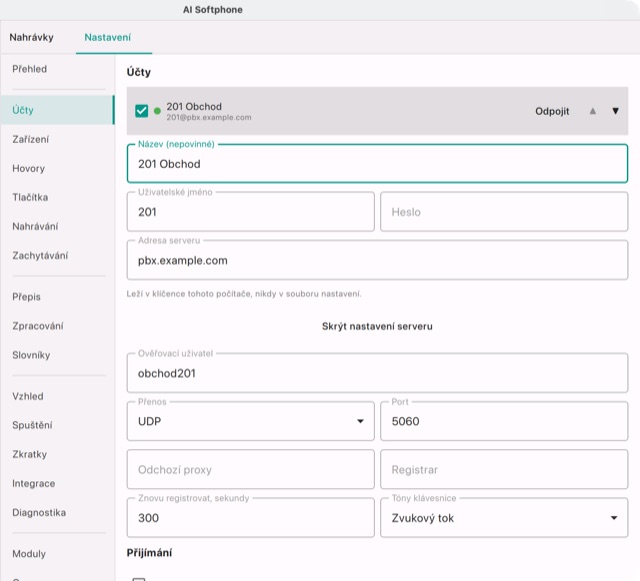Open the Nastavení tab

tap(108, 37)
